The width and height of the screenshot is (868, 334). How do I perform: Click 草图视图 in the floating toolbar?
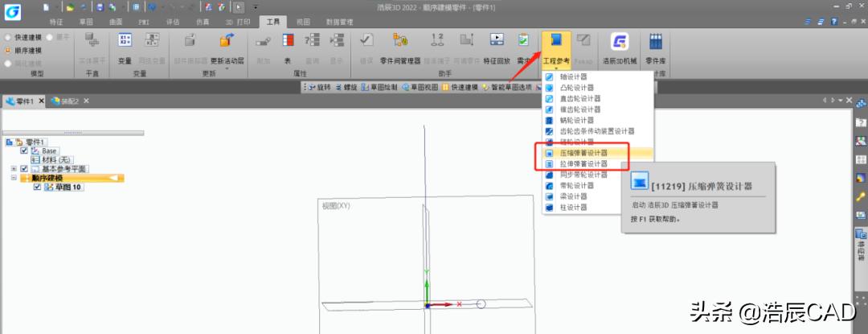tap(420, 87)
